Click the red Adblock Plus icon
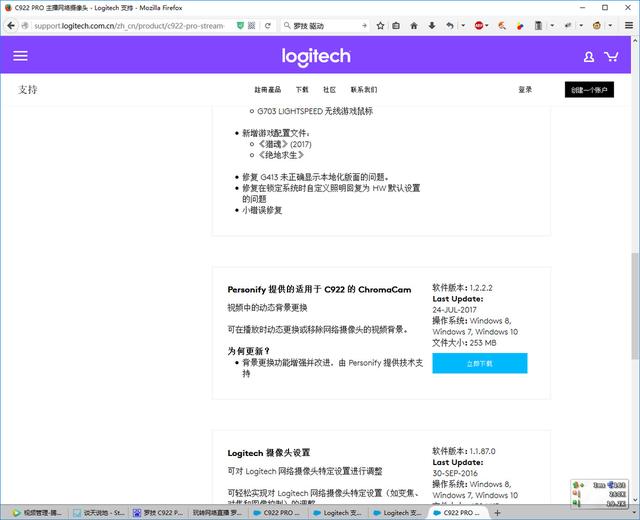640x520 pixels. tap(479, 26)
